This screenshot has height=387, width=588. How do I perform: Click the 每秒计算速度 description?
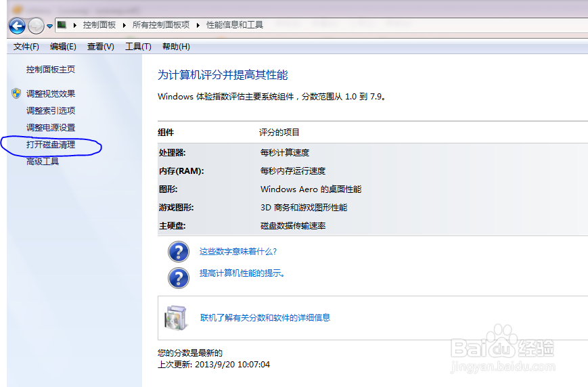pyautogui.click(x=285, y=153)
